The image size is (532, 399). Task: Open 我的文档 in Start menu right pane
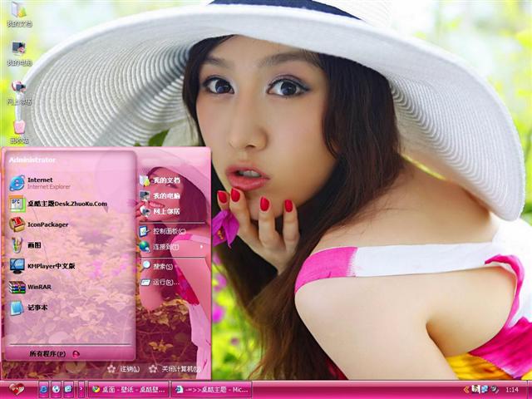click(x=160, y=180)
